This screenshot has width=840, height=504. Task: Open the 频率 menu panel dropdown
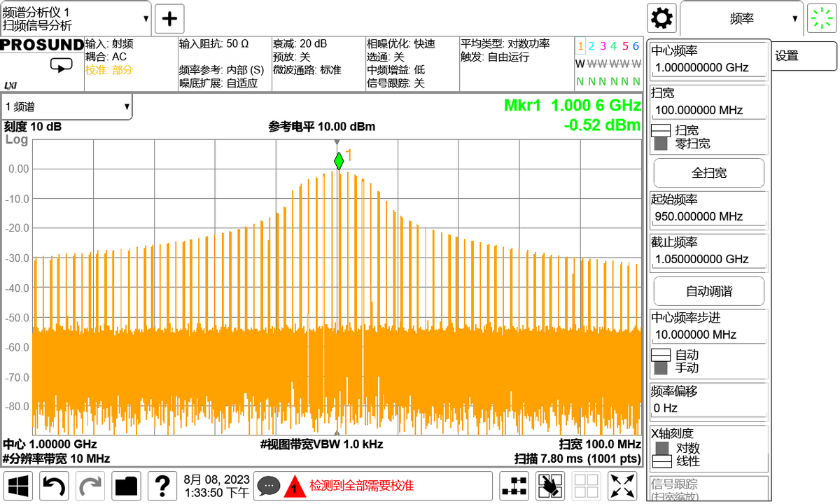742,19
